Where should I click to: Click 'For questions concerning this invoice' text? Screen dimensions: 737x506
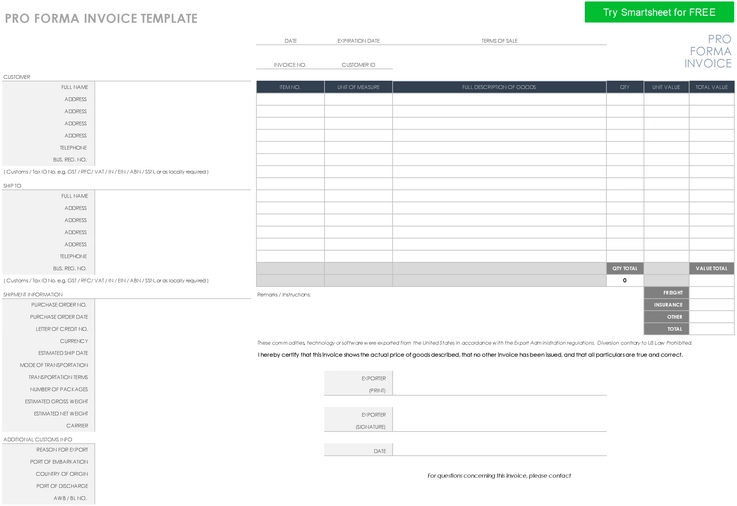pos(499,476)
